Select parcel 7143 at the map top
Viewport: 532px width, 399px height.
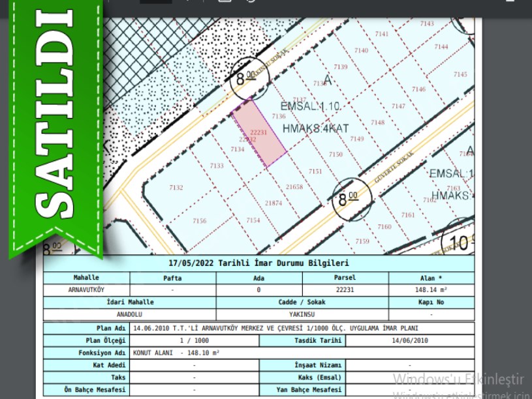426,23
